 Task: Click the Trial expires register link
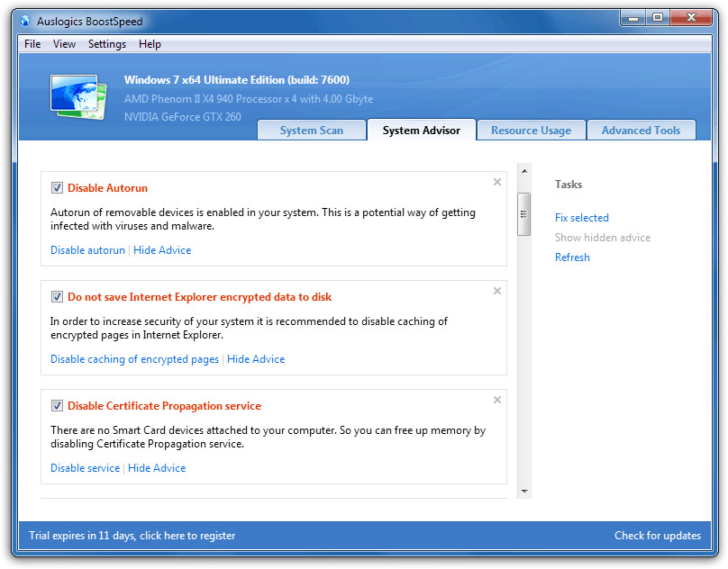[x=132, y=536]
